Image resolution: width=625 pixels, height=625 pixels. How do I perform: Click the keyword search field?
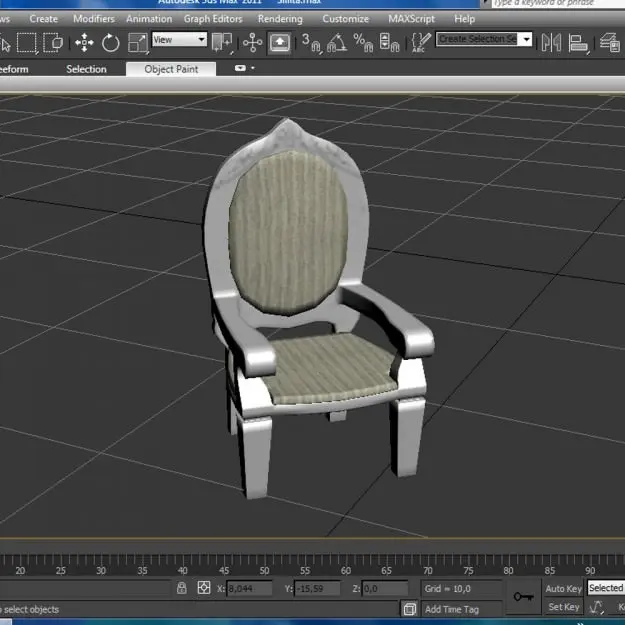point(558,3)
